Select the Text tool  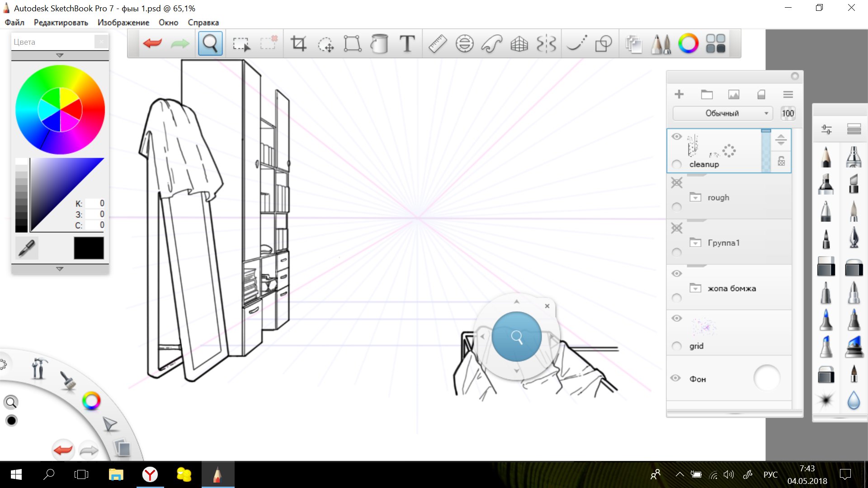(406, 43)
